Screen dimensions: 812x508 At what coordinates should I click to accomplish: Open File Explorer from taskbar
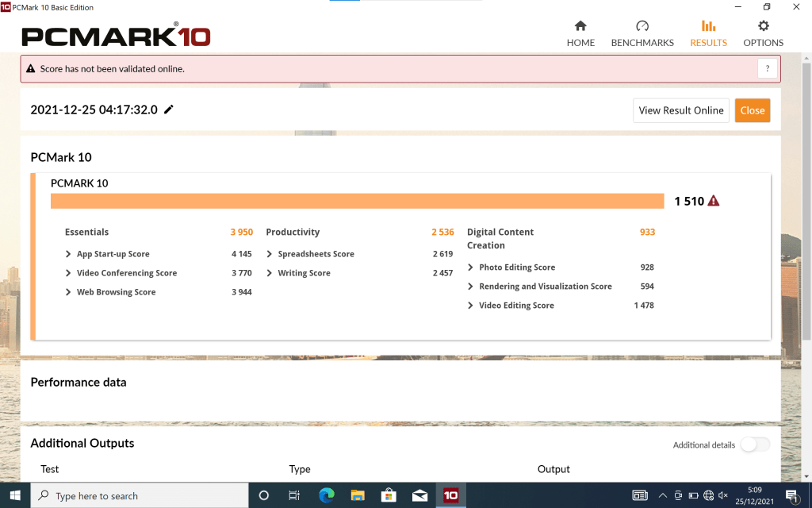[358, 495]
